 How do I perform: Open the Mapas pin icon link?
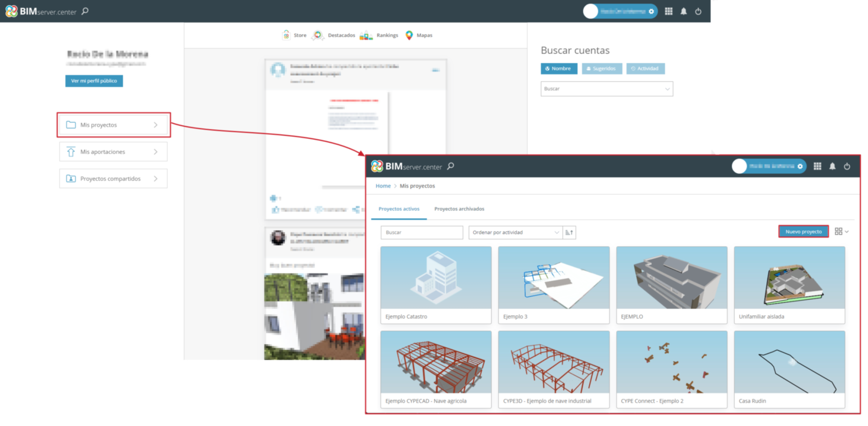pos(409,35)
